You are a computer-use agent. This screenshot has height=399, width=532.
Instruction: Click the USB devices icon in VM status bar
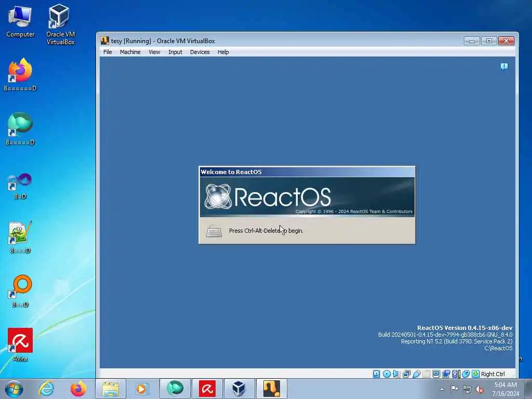tap(416, 374)
